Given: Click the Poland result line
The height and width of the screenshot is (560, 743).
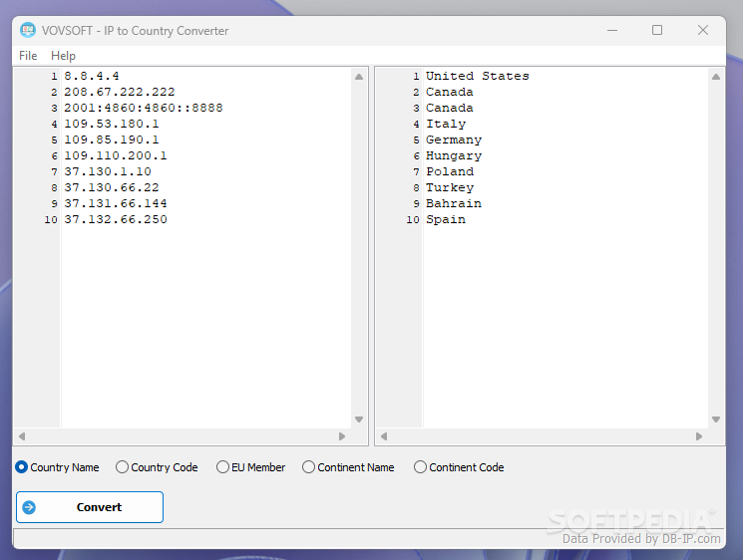Looking at the screenshot, I should [450, 171].
